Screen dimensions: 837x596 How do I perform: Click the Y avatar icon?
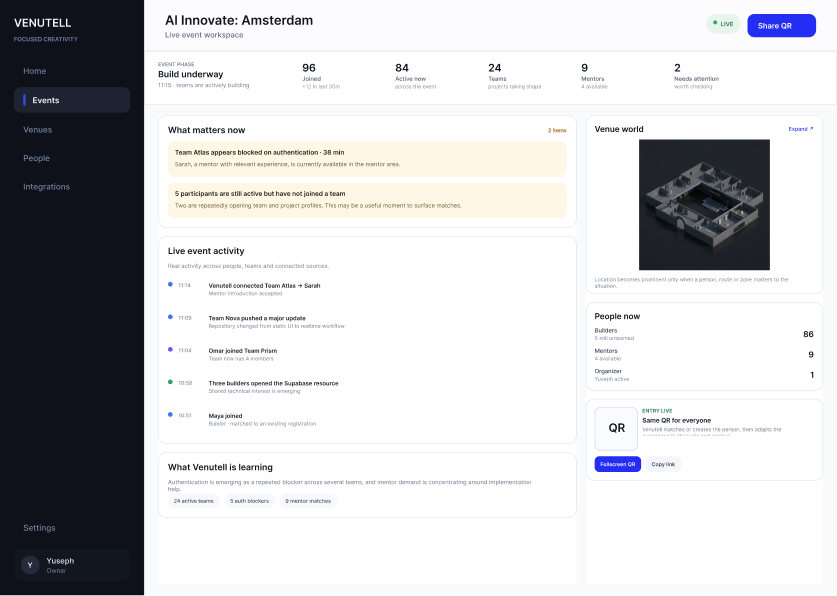[x=30, y=565]
